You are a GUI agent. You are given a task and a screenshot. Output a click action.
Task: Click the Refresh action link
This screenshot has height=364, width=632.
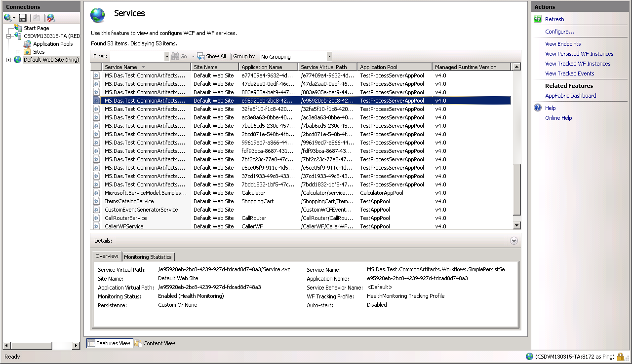point(554,19)
